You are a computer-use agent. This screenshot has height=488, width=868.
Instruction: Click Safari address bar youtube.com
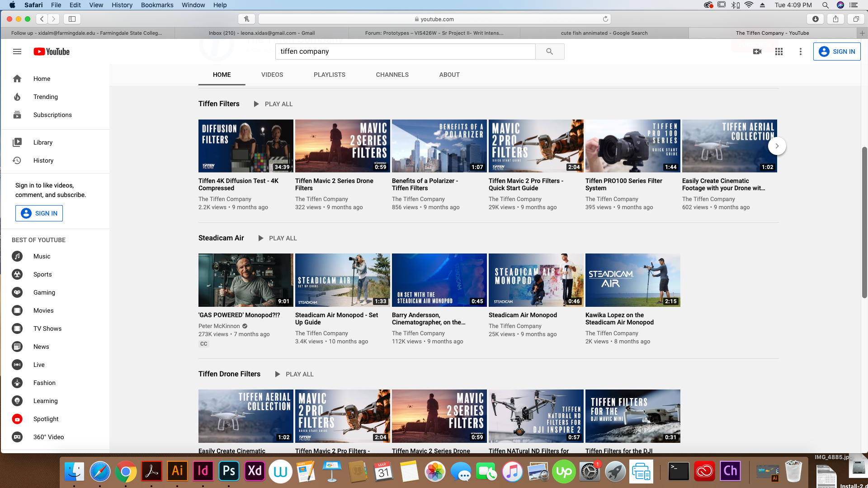tap(434, 19)
